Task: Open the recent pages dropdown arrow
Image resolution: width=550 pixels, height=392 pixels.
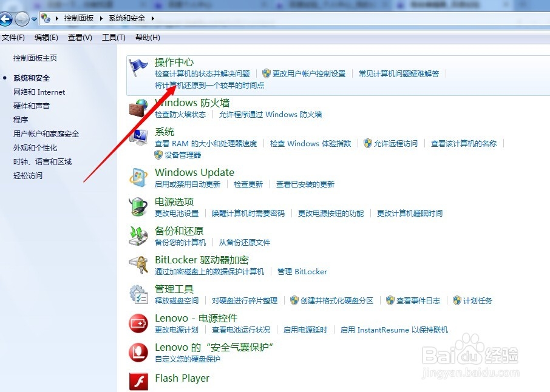Action: point(34,19)
